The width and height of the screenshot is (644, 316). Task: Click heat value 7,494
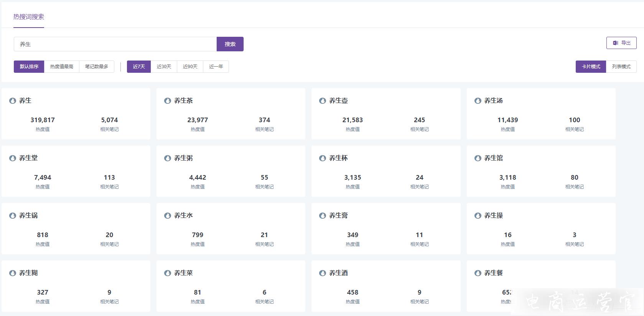pos(43,177)
